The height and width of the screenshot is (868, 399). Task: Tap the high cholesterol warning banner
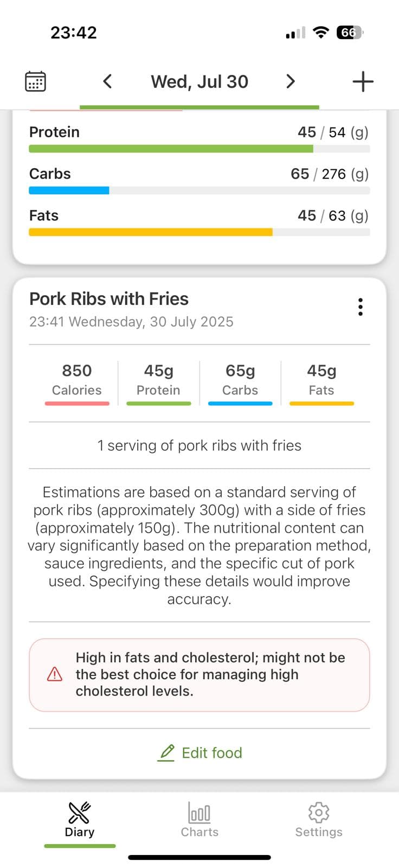[200, 674]
